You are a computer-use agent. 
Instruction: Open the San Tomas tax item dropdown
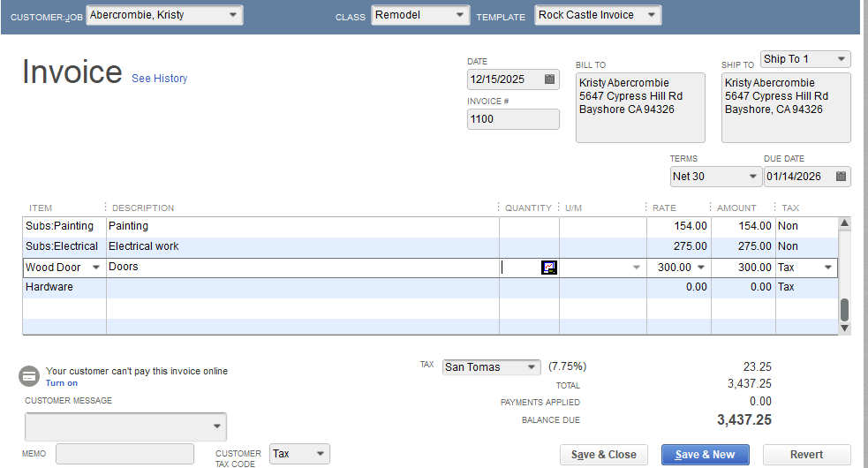531,366
